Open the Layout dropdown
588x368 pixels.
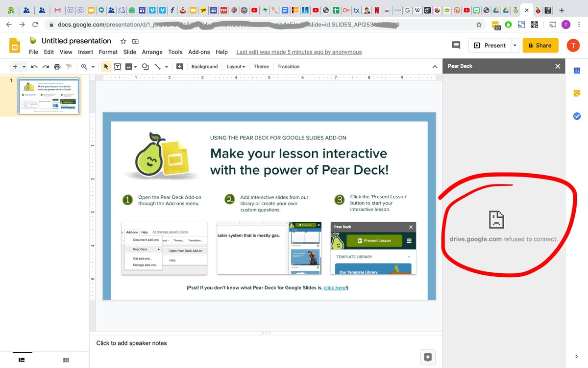[x=236, y=67]
